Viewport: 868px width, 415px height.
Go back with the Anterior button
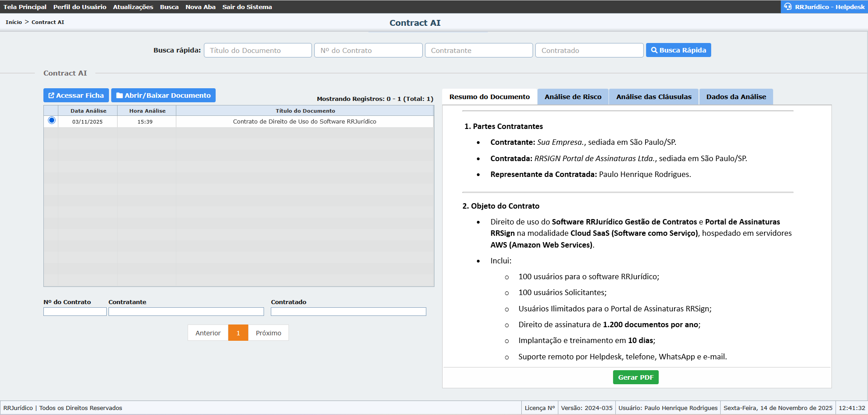(208, 333)
